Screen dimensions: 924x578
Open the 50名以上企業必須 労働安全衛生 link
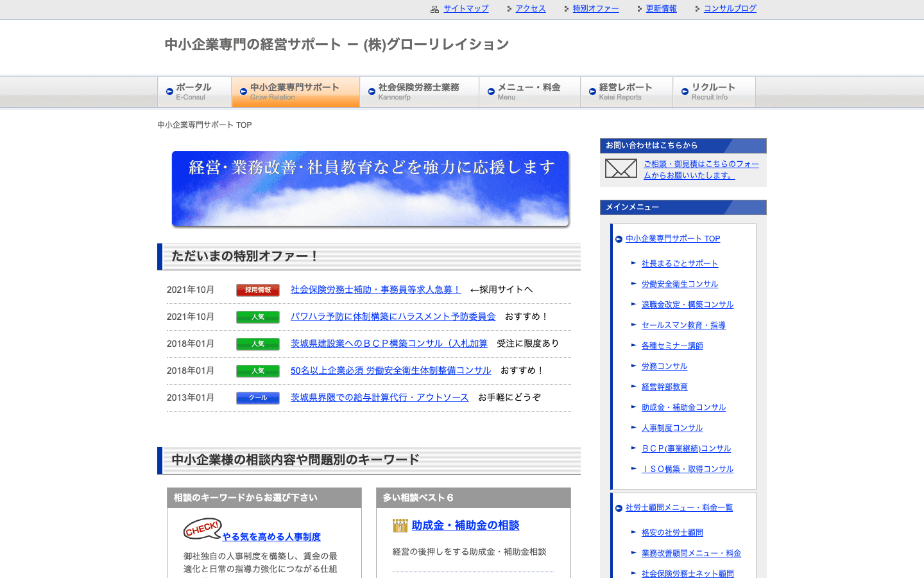coord(391,371)
